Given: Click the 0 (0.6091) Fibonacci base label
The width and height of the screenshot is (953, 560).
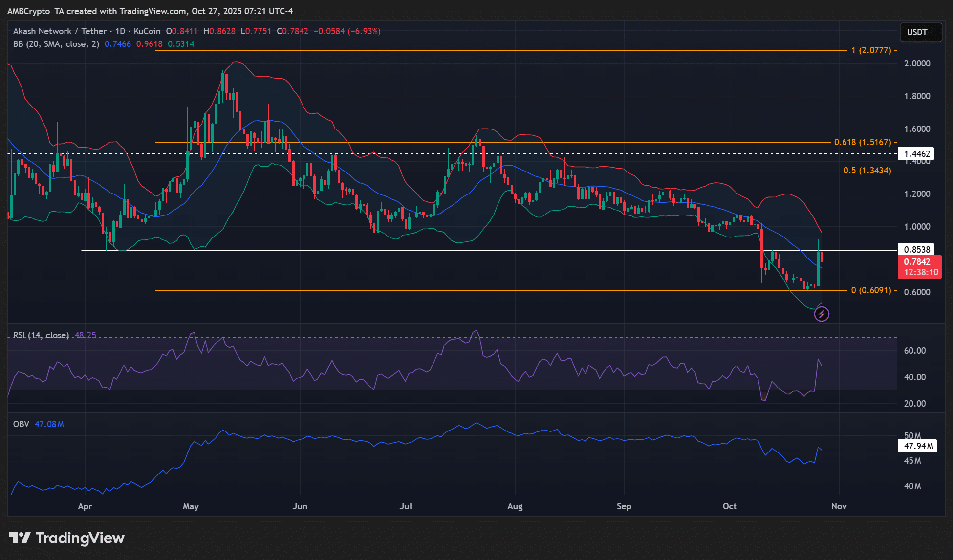Looking at the screenshot, I should tap(870, 290).
